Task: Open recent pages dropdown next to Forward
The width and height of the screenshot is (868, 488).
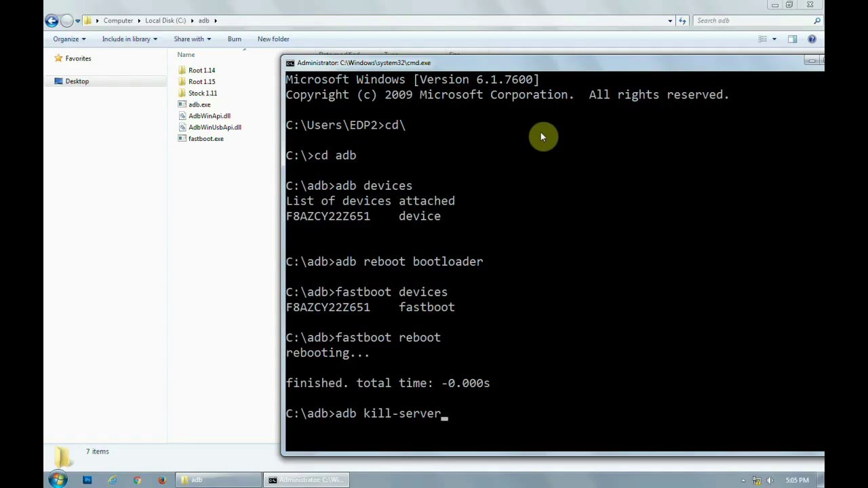Action: [x=77, y=21]
